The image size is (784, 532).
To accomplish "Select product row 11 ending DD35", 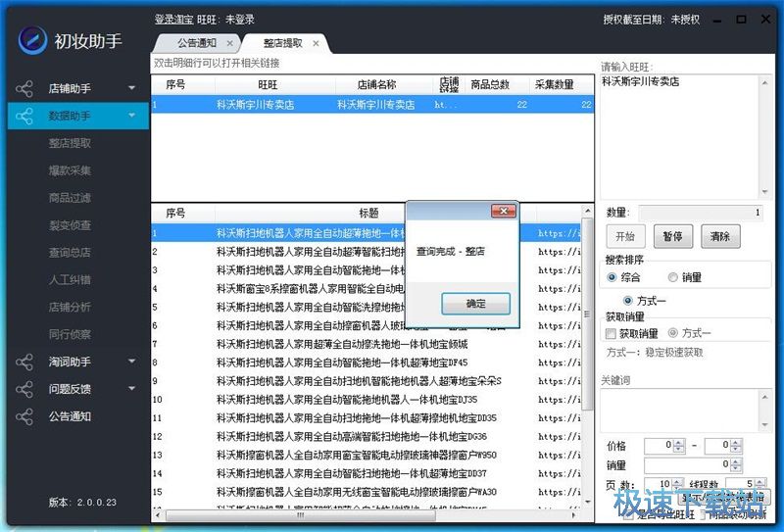I will [x=367, y=418].
